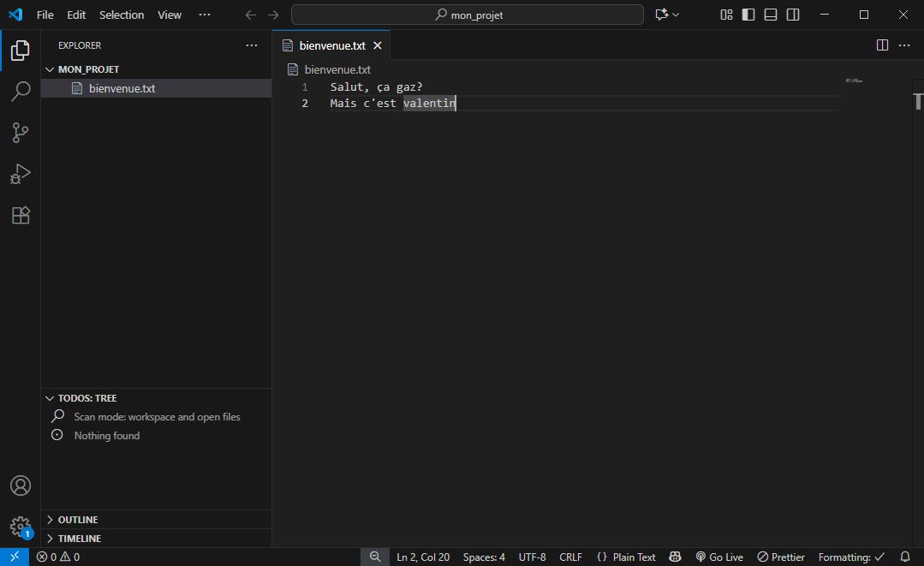The image size is (924, 566).
Task: Toggle the bottom panel layout button
Action: [771, 15]
